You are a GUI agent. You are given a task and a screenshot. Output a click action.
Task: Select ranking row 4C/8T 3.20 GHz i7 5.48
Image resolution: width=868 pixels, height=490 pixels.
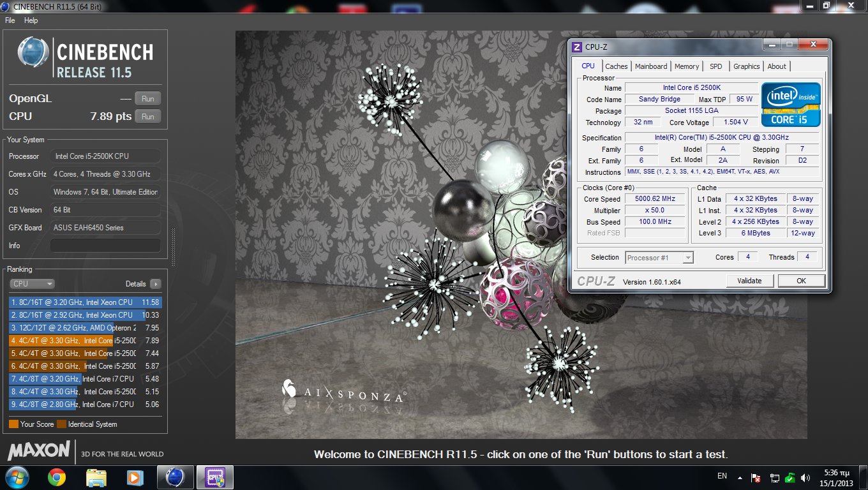[86, 379]
